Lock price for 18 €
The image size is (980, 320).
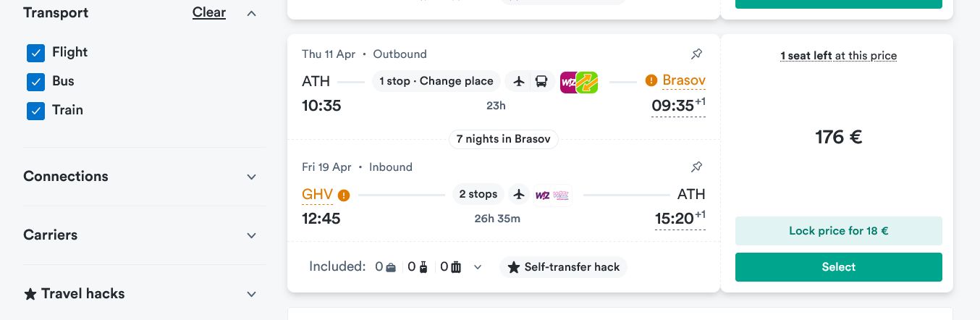(839, 231)
